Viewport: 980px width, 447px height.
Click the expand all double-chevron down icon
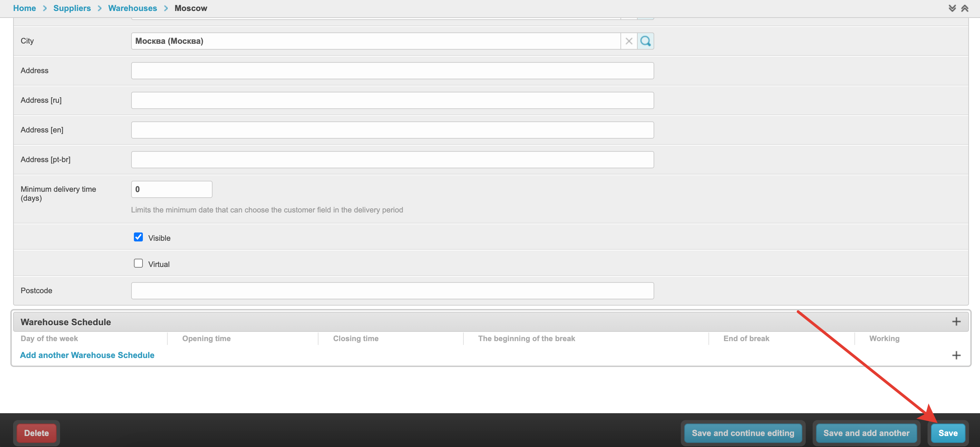click(952, 8)
